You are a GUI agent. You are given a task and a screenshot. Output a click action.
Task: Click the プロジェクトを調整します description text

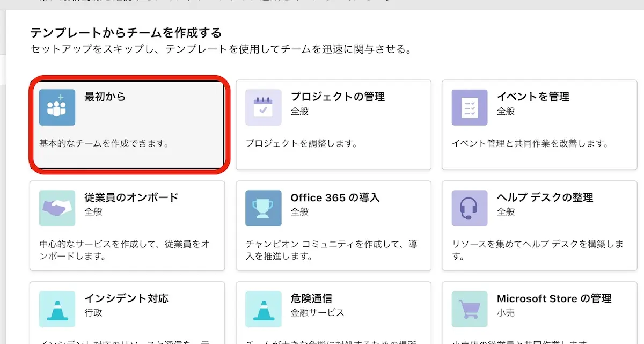click(x=301, y=144)
